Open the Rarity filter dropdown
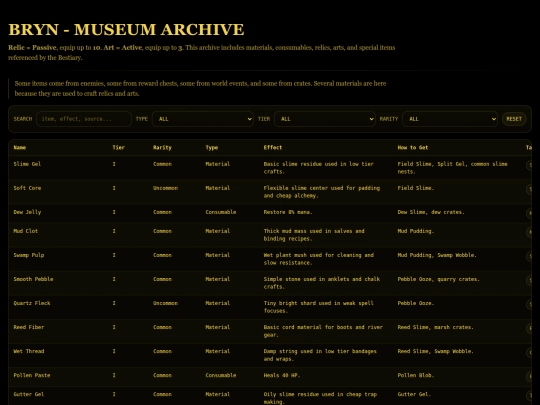Image resolution: width=540 pixels, height=405 pixels. [450, 119]
